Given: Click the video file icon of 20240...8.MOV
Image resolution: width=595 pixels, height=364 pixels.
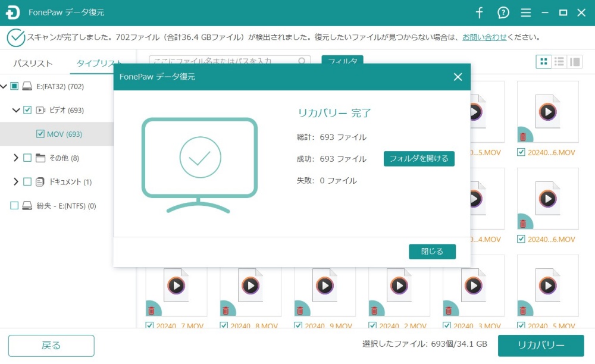Looking at the screenshot, I should (x=250, y=285).
